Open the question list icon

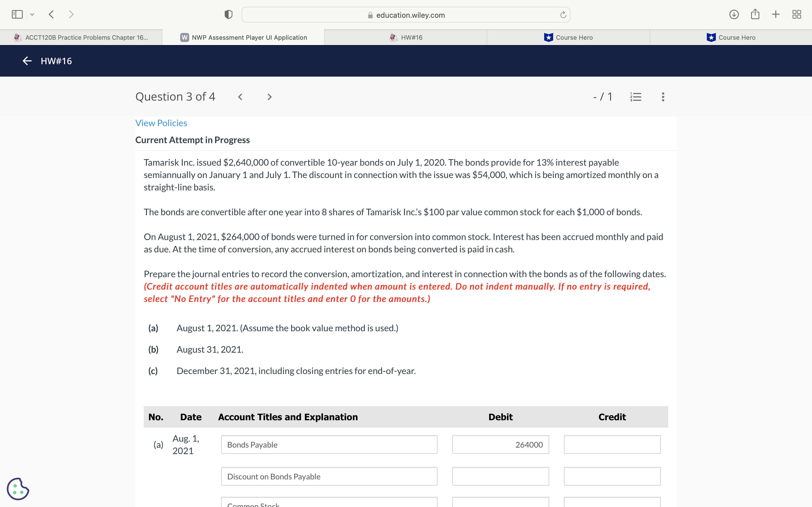click(x=636, y=97)
